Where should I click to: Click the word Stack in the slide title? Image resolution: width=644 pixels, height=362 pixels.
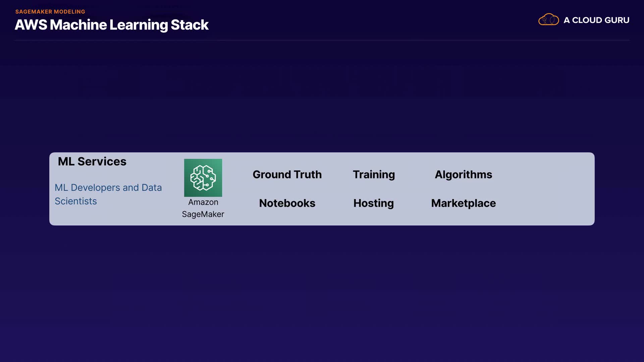(190, 25)
